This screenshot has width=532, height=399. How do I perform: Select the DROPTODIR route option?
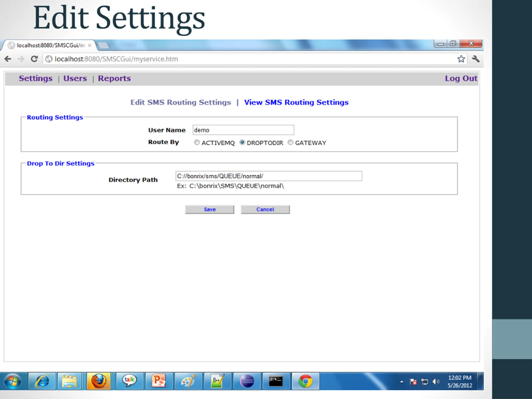click(242, 142)
